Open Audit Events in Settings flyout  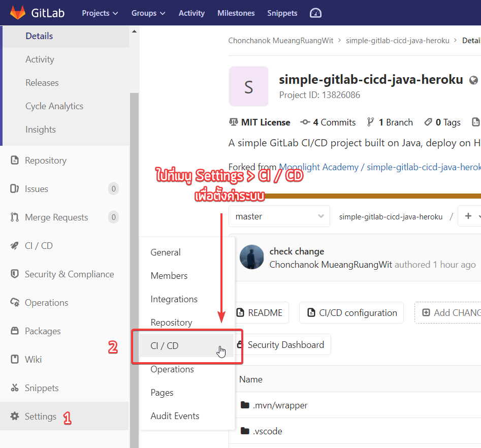tap(175, 416)
